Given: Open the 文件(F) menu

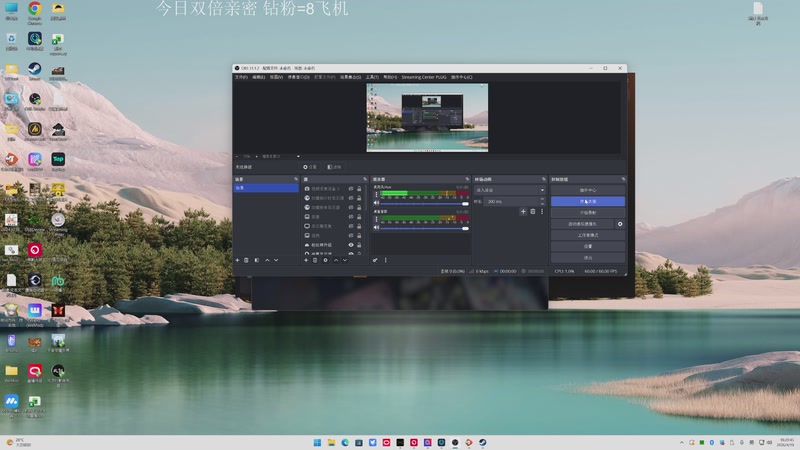Looking at the screenshot, I should pyautogui.click(x=241, y=77).
